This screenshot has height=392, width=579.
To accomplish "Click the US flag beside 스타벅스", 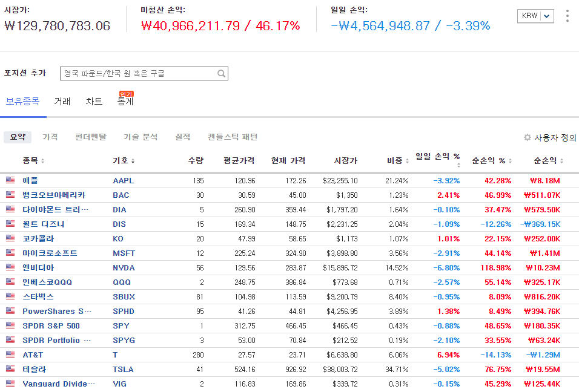I will coord(10,296).
